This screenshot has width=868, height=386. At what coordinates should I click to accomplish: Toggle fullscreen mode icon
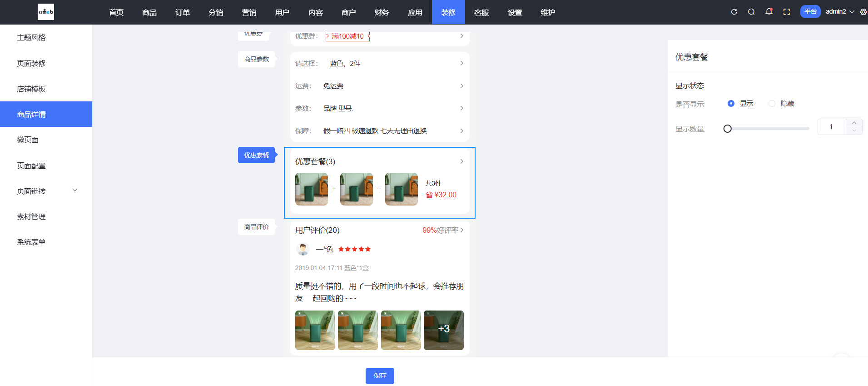(x=786, y=12)
